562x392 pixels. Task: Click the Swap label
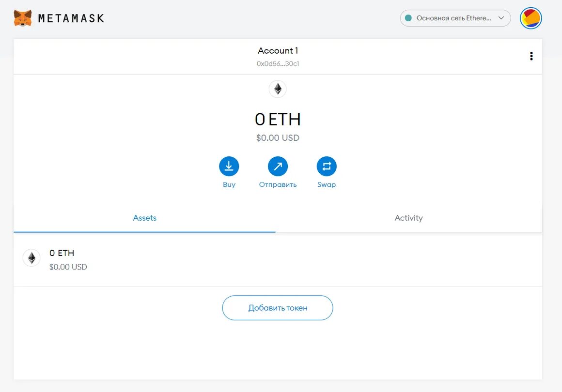pos(327,184)
